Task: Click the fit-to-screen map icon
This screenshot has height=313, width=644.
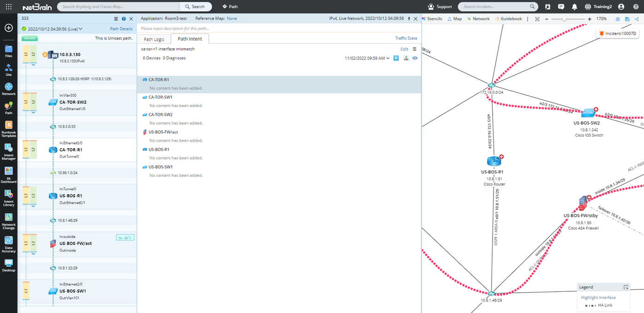Action: 537,19
